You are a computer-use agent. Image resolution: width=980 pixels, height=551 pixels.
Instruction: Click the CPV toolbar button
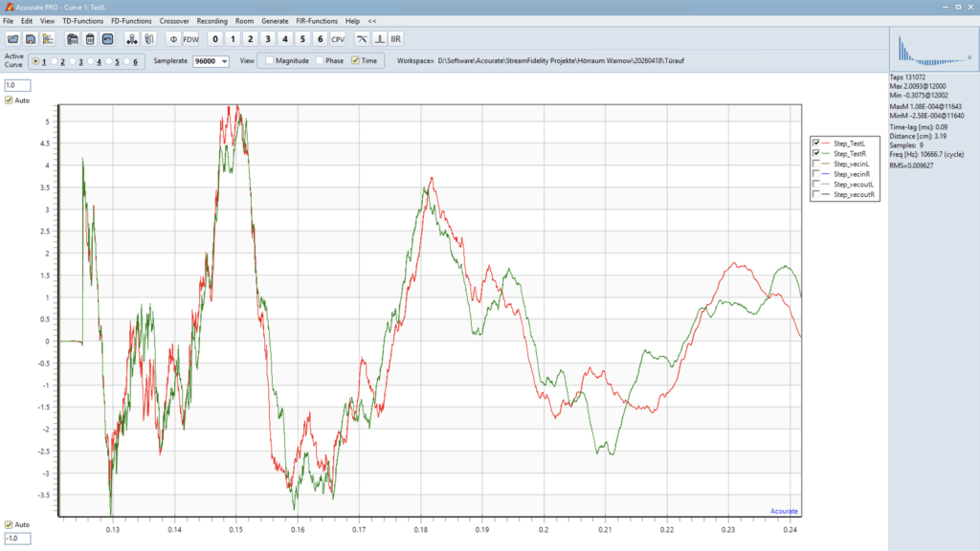click(x=338, y=39)
